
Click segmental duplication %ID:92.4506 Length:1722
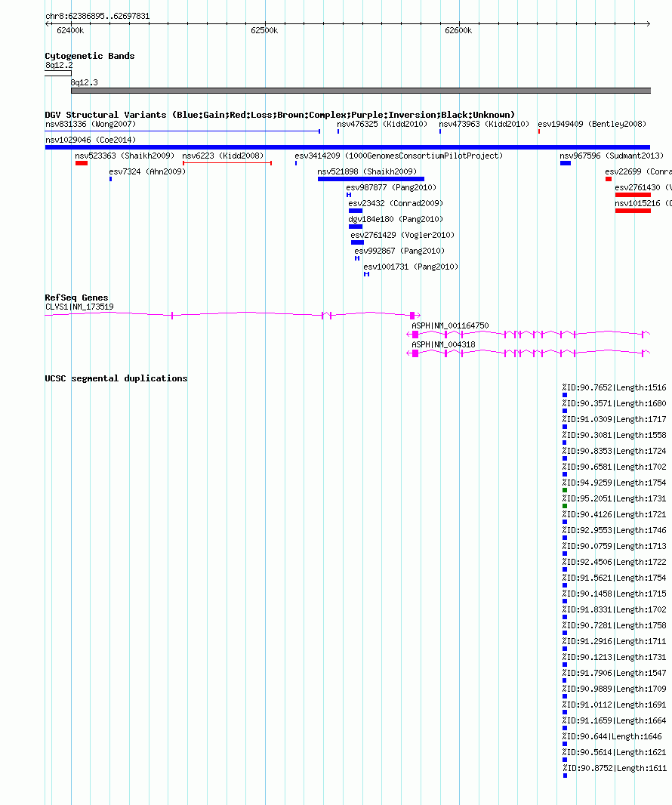coord(614,563)
